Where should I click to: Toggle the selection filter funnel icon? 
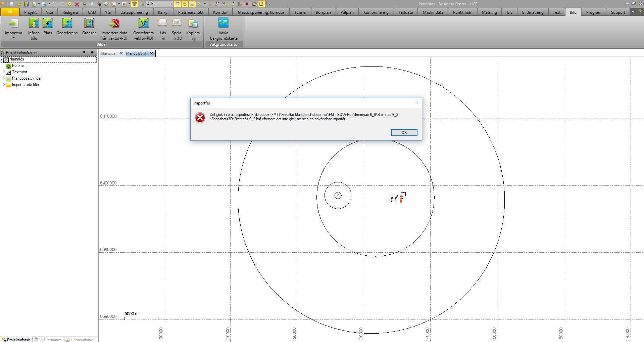[178, 4]
